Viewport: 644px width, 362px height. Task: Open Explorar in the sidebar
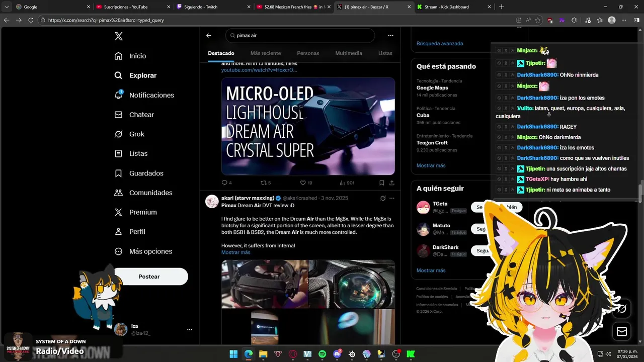[135, 75]
